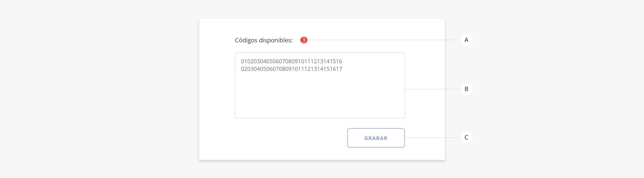This screenshot has height=178, width=644.
Task: Click the middle of the second code line
Action: point(292,69)
